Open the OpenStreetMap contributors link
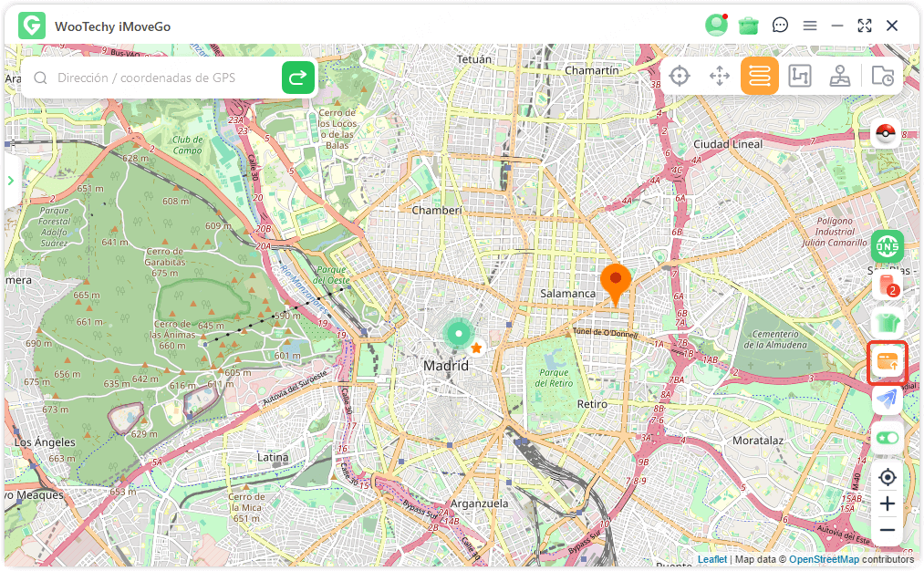This screenshot has width=924, height=571. pyautogui.click(x=822, y=559)
